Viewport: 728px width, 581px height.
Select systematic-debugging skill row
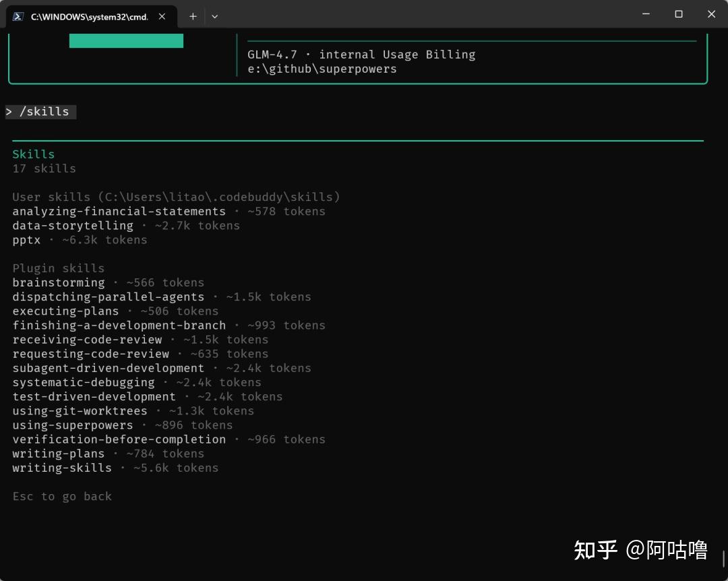136,383
